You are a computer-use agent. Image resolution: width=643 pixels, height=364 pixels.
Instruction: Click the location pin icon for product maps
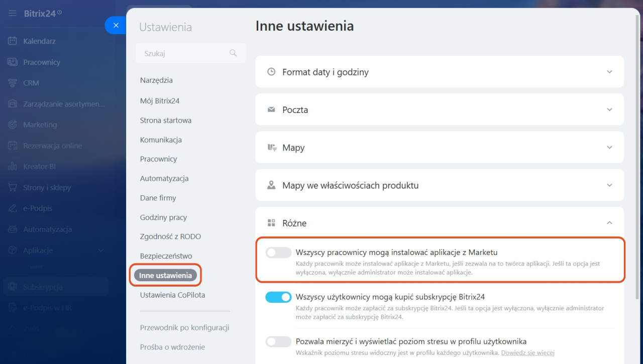pos(271,185)
